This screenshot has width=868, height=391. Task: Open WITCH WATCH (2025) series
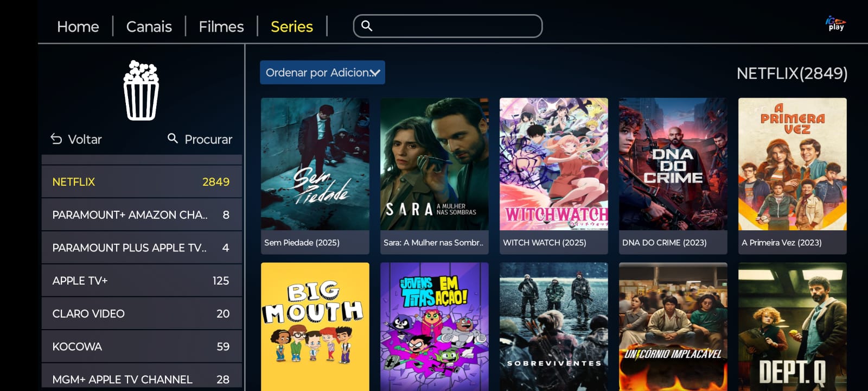pos(554,176)
